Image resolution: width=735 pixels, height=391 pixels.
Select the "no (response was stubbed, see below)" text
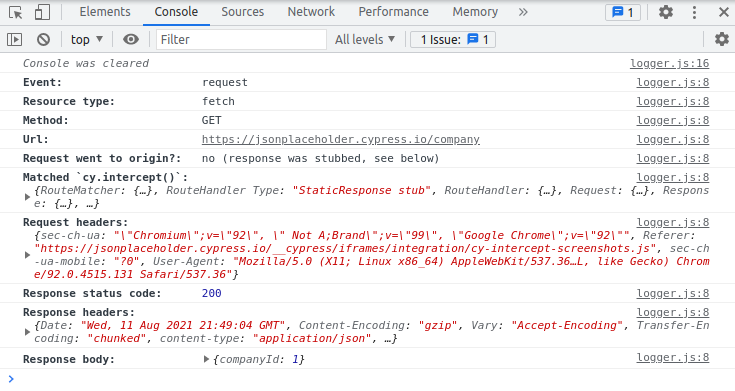click(x=321, y=158)
